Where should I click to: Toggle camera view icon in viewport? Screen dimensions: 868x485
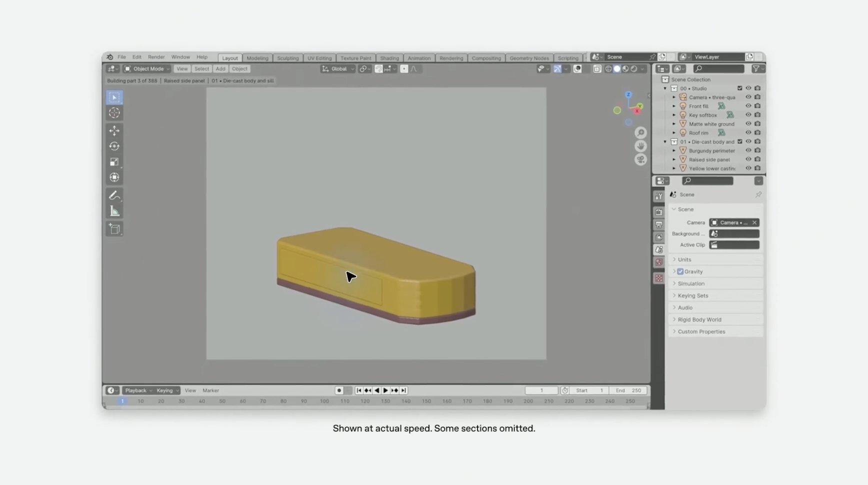point(640,159)
